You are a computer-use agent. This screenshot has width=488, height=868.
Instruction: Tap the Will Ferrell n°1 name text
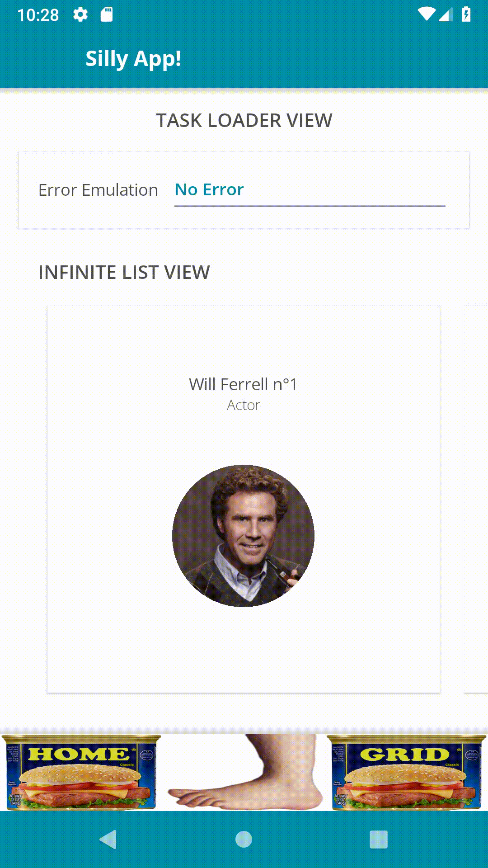[243, 384]
